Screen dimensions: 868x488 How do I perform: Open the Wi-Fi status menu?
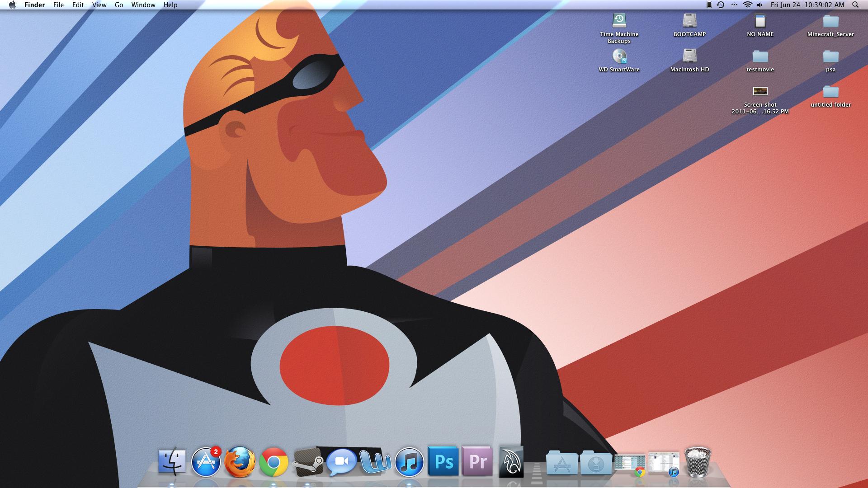(747, 5)
